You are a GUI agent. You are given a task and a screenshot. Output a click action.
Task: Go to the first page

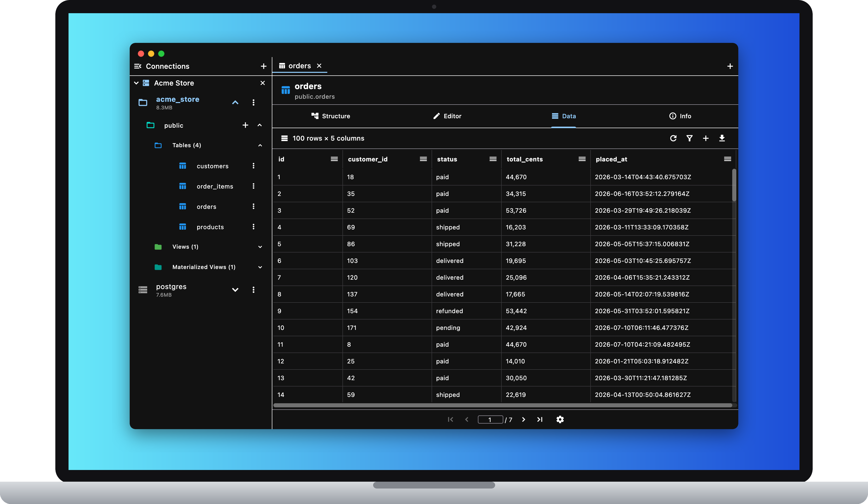(x=450, y=419)
